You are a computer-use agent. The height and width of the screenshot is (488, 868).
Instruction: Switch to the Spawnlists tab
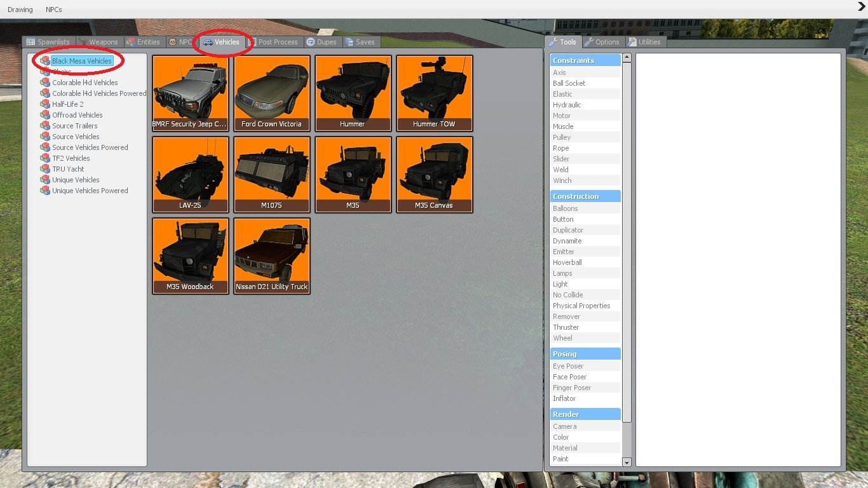point(48,42)
